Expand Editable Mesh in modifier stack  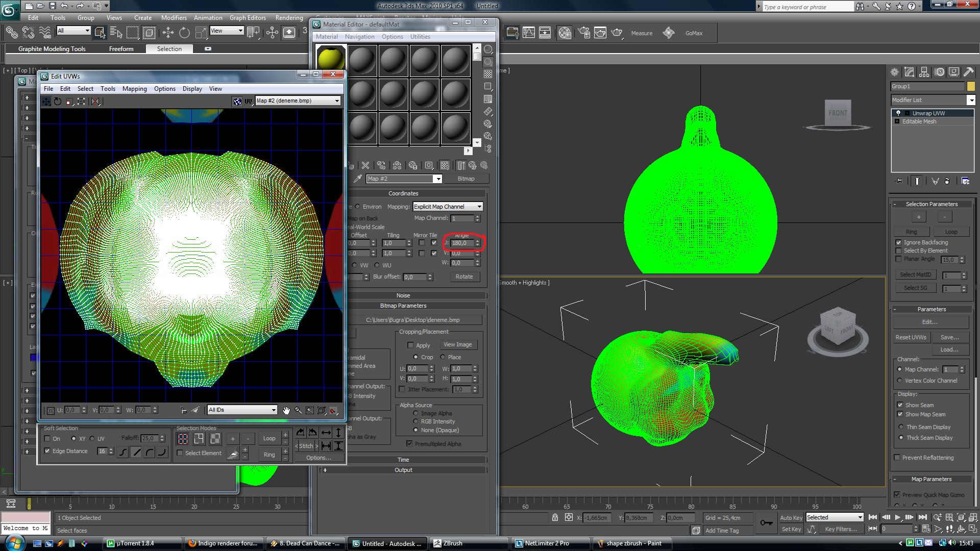click(x=897, y=121)
